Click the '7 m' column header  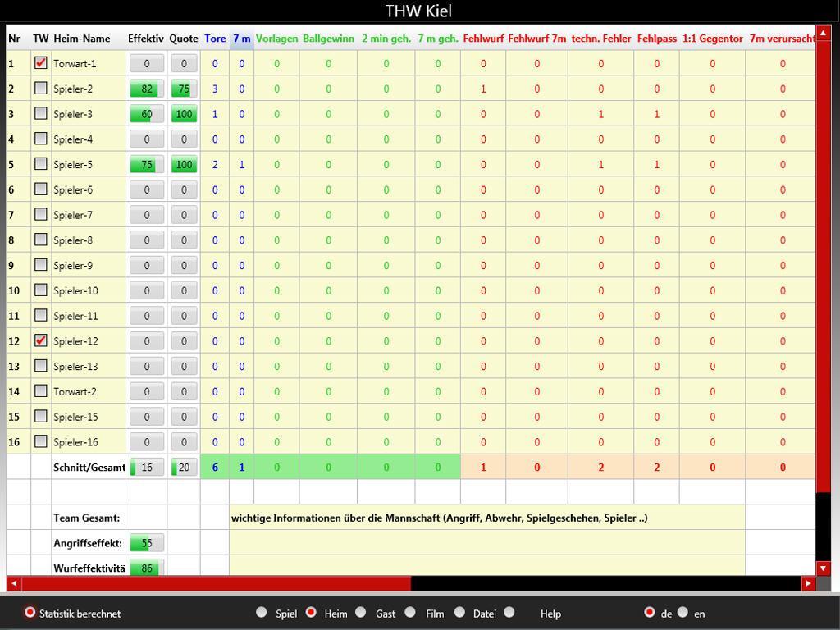pos(242,39)
